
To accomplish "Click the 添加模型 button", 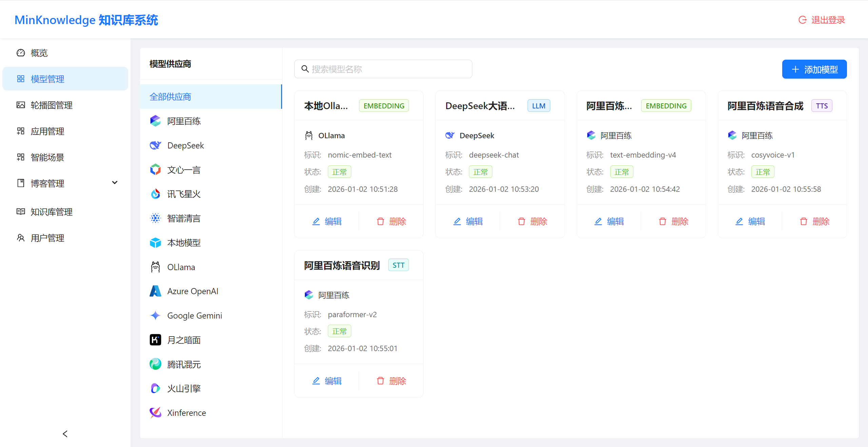I will click(814, 69).
